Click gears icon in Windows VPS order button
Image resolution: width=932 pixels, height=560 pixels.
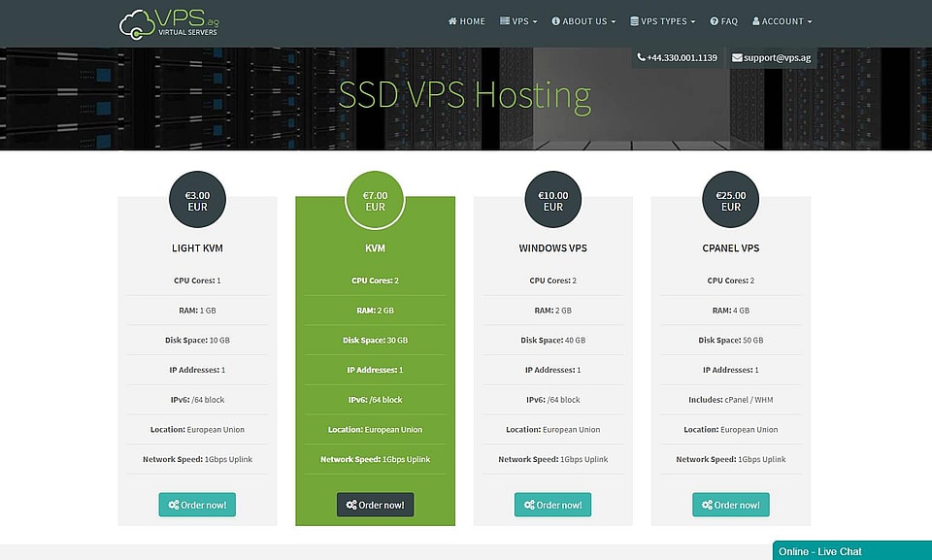(x=529, y=505)
